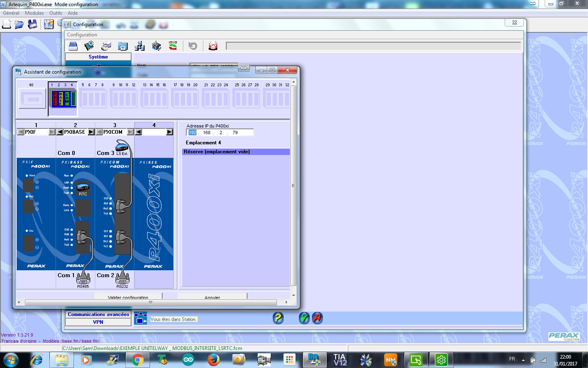Screen dimensions: 588x368
Task: Open the Modules menu
Action: tap(34, 13)
